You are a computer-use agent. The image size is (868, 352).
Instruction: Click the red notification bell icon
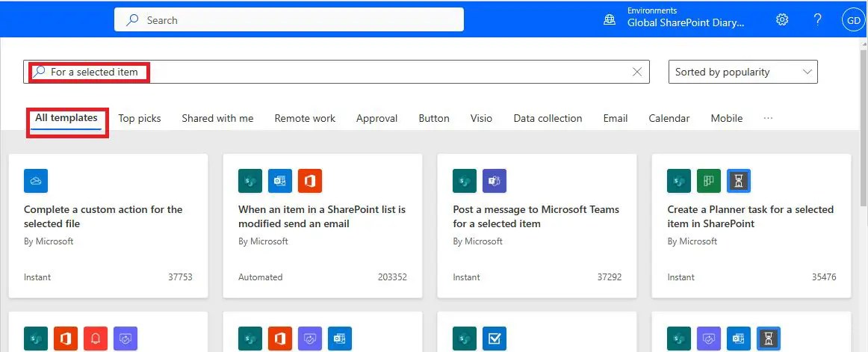(96, 338)
